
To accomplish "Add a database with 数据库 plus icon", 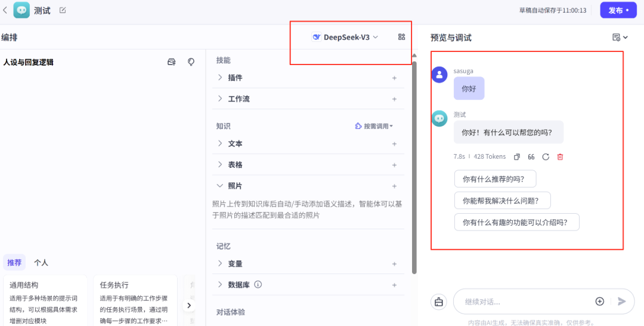I will [x=394, y=285].
